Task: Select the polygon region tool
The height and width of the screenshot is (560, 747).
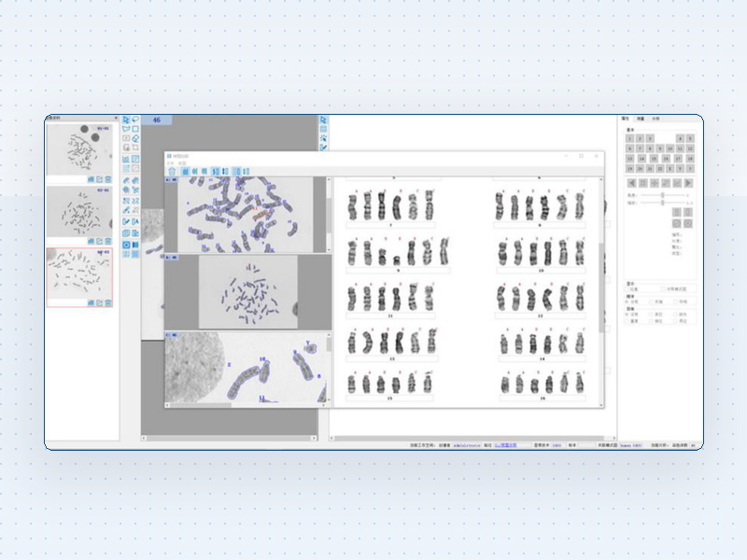Action: click(x=126, y=129)
